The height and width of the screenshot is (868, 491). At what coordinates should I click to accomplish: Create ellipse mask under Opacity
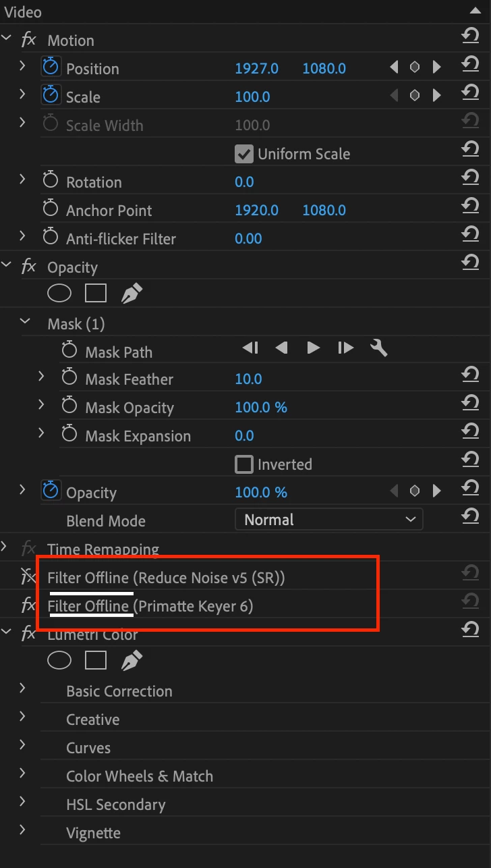tap(59, 294)
